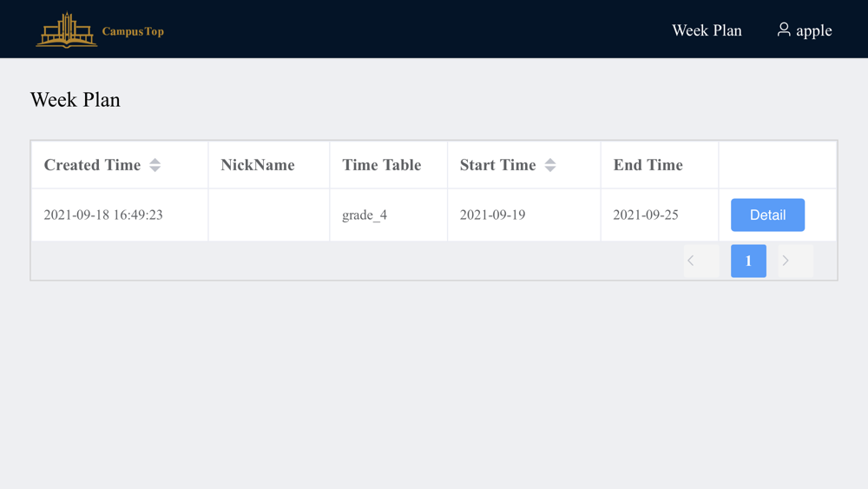The image size is (868, 489).
Task: Go to next page with right chevron
Action: click(x=795, y=261)
